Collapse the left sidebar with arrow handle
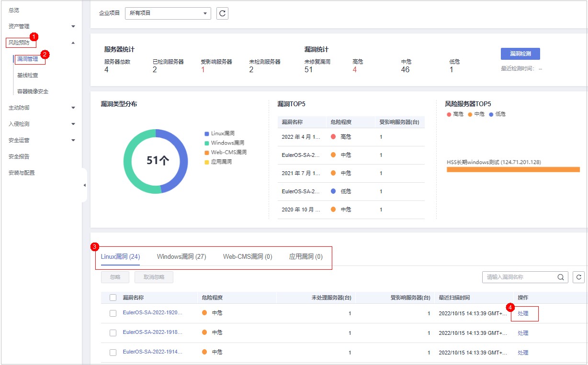The image size is (588, 365). coord(85,185)
